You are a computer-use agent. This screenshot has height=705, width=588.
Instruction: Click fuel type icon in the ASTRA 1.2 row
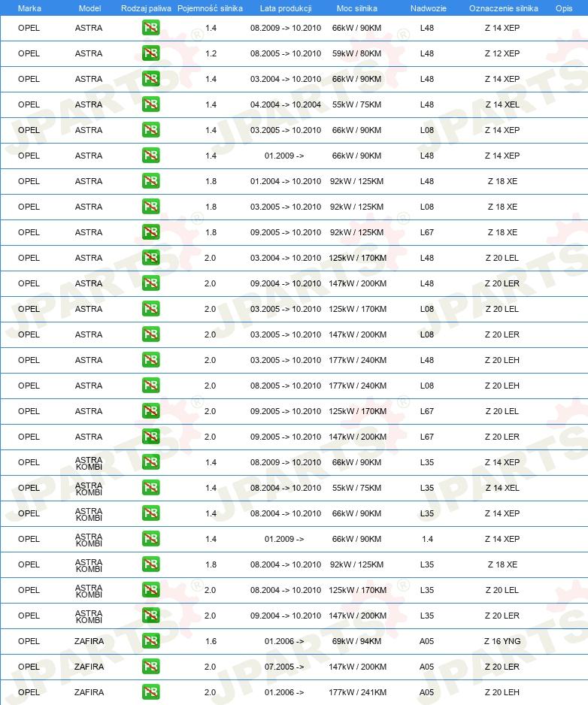pyautogui.click(x=150, y=53)
